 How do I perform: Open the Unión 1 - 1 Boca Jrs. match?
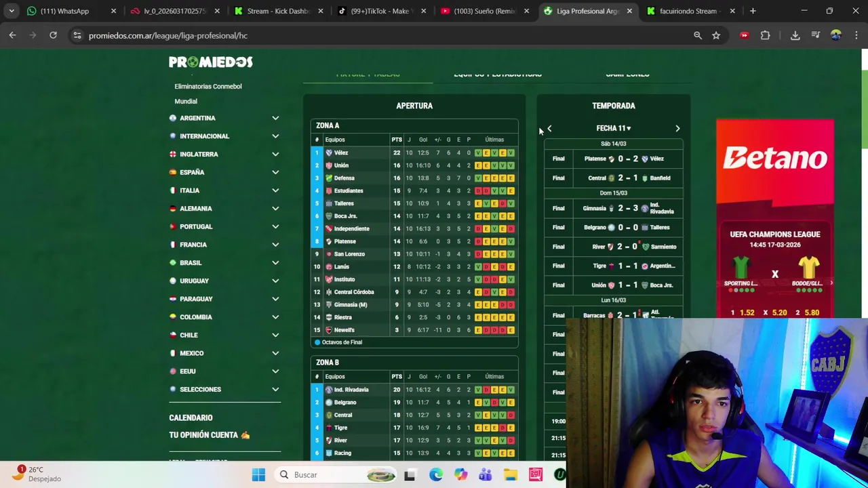click(613, 285)
